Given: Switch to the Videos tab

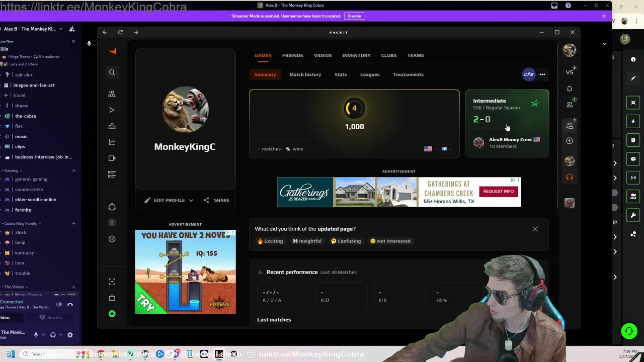Looking at the screenshot, I should point(323,55).
